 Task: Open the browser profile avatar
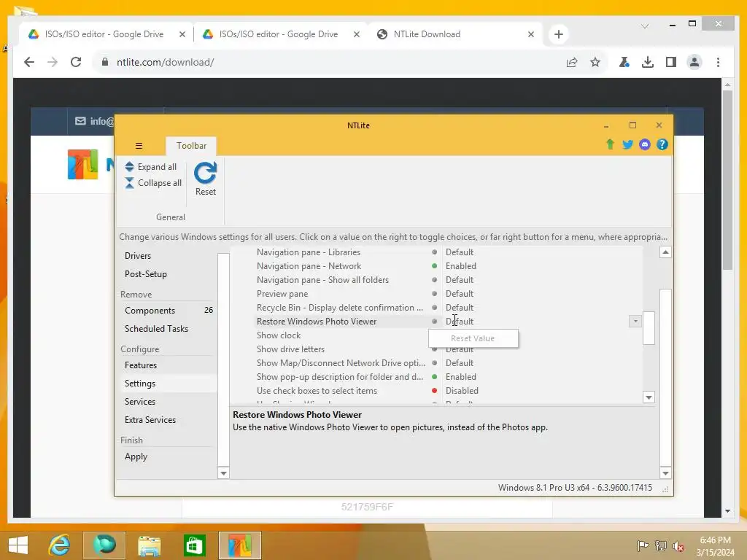tap(694, 62)
